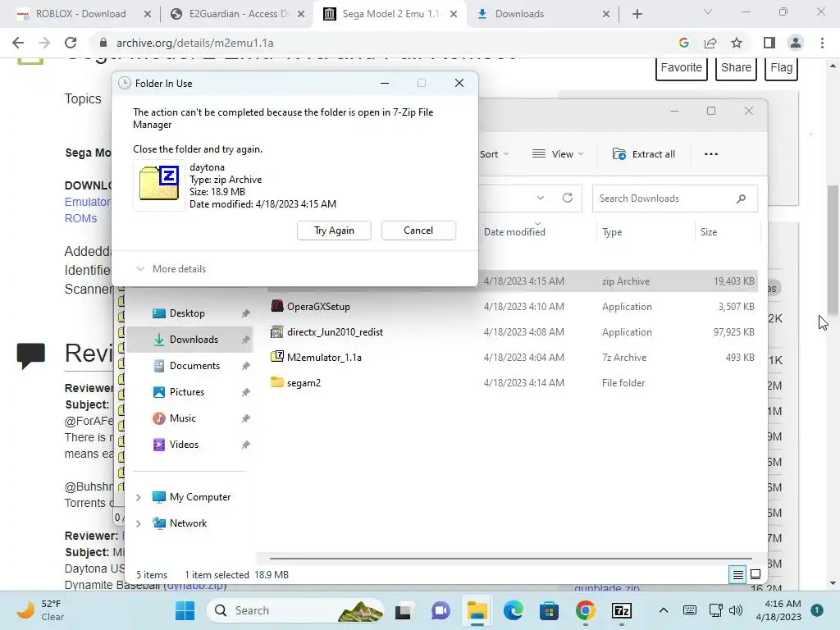This screenshot has width=840, height=630.
Task: Go back in Chrome
Action: [x=18, y=43]
